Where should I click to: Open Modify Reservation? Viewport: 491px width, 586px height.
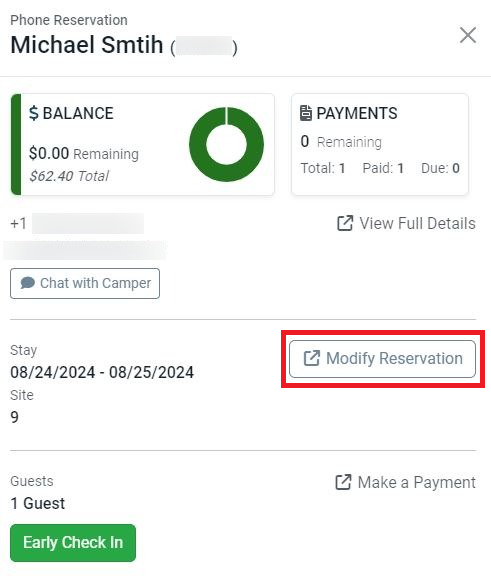tap(382, 359)
